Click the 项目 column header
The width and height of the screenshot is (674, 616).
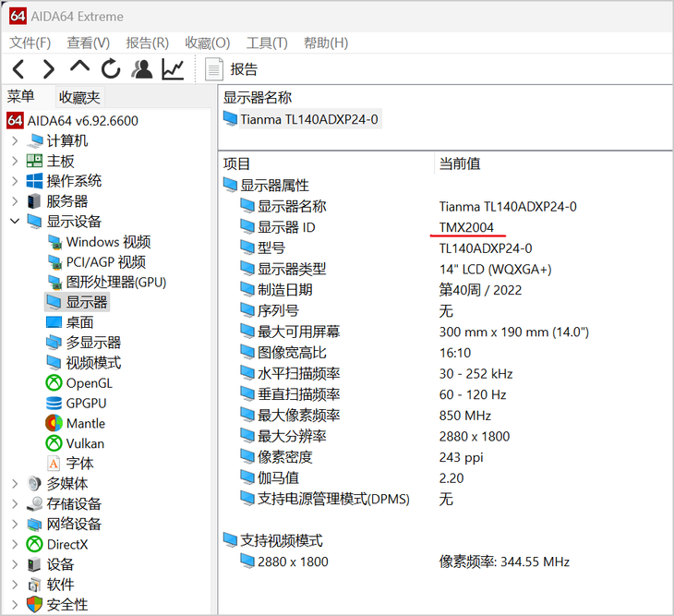236,163
